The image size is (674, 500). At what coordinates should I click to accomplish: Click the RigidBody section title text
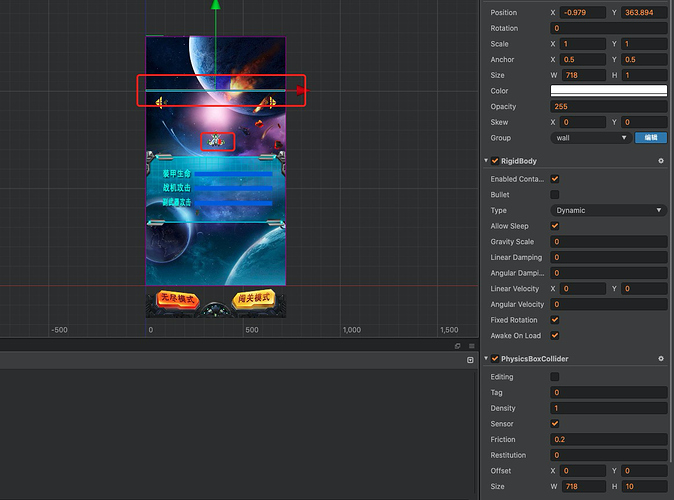(519, 161)
